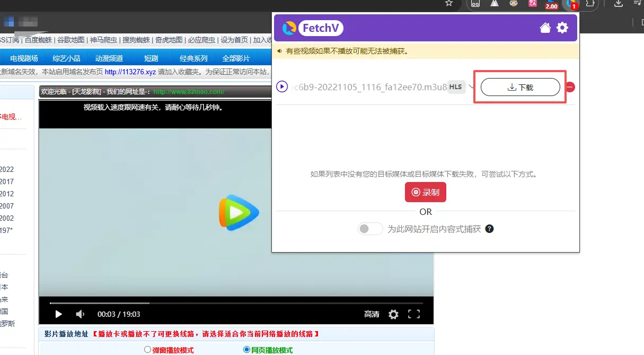
Task: Open browser extensions puzzle menu
Action: coord(589,4)
